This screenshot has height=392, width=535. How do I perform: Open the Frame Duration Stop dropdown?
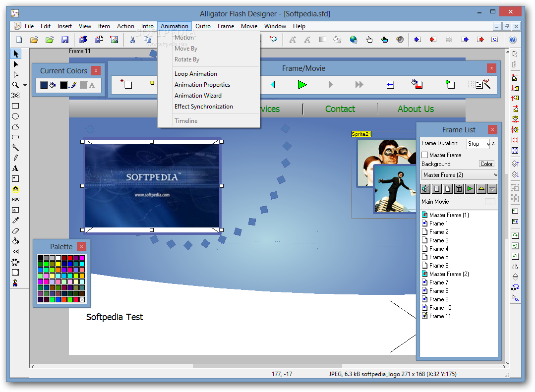478,144
